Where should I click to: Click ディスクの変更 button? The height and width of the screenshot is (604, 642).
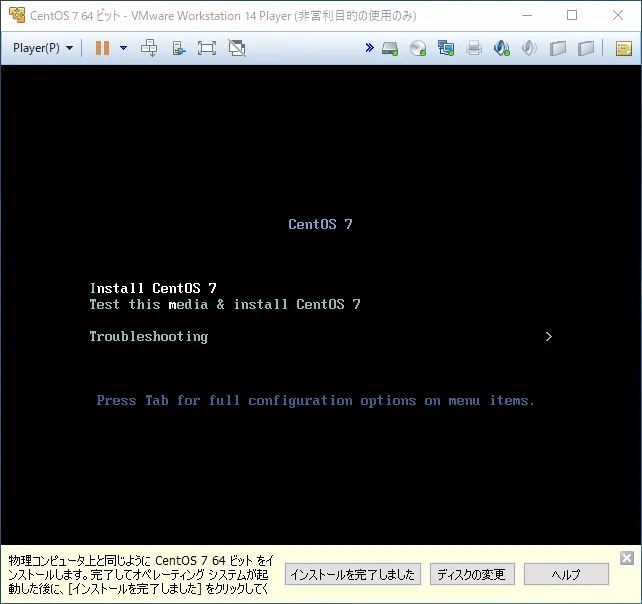pyautogui.click(x=472, y=574)
